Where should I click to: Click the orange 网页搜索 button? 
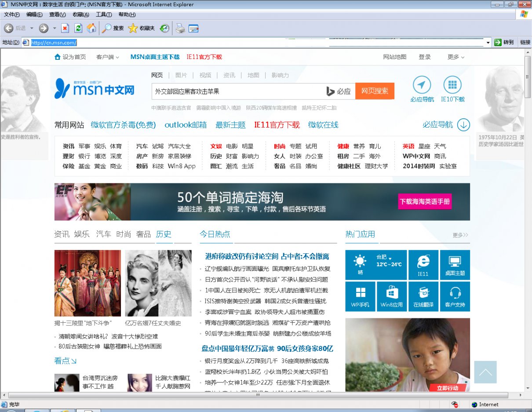375,91
